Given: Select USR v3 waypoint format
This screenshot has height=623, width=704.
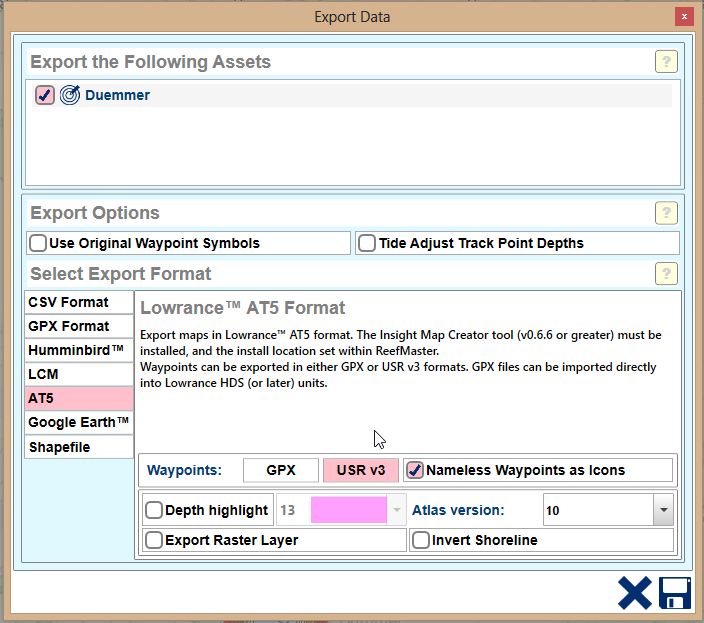Looking at the screenshot, I should click(360, 470).
